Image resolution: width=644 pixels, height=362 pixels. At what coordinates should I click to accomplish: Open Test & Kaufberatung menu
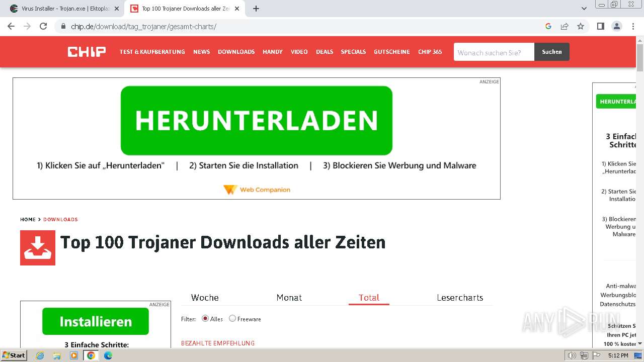click(x=152, y=52)
